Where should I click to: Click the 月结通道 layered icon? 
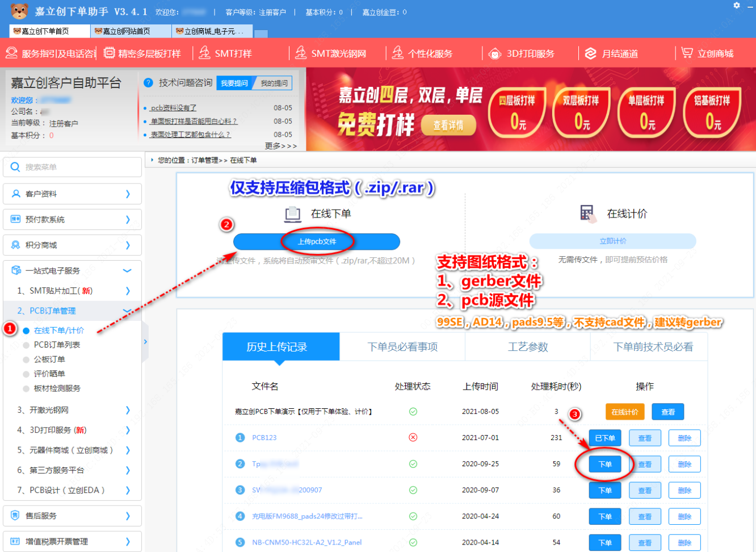point(591,53)
